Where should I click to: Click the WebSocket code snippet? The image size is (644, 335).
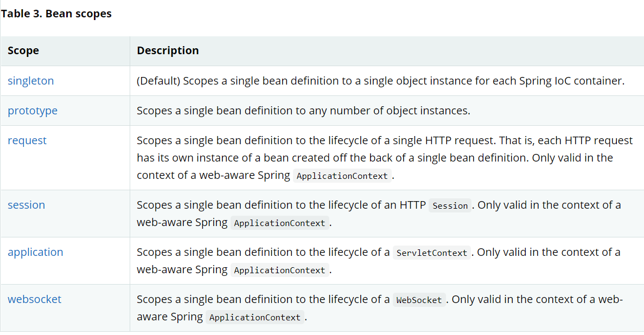[x=419, y=300]
